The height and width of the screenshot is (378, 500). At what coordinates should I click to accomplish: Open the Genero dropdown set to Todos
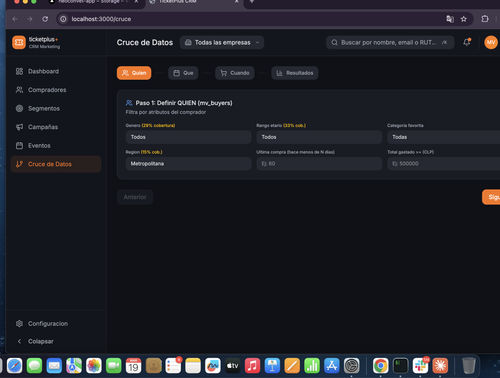pyautogui.click(x=188, y=137)
